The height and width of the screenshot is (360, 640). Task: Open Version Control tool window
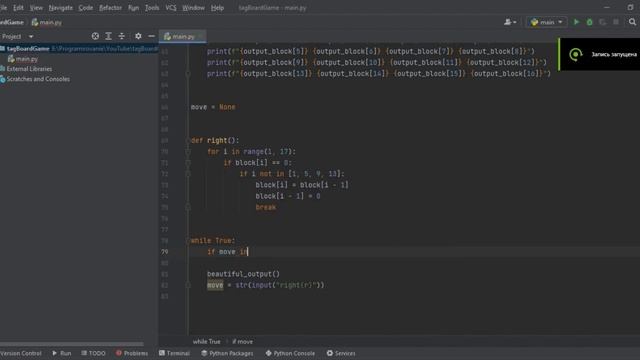point(20,353)
